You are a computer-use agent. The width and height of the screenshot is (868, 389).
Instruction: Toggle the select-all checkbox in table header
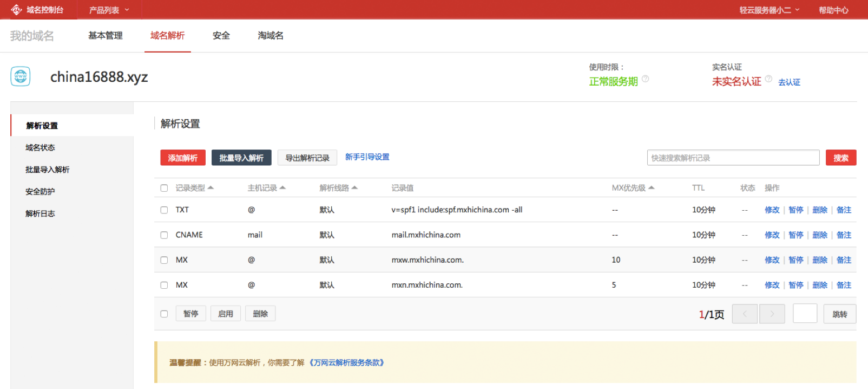pyautogui.click(x=164, y=188)
